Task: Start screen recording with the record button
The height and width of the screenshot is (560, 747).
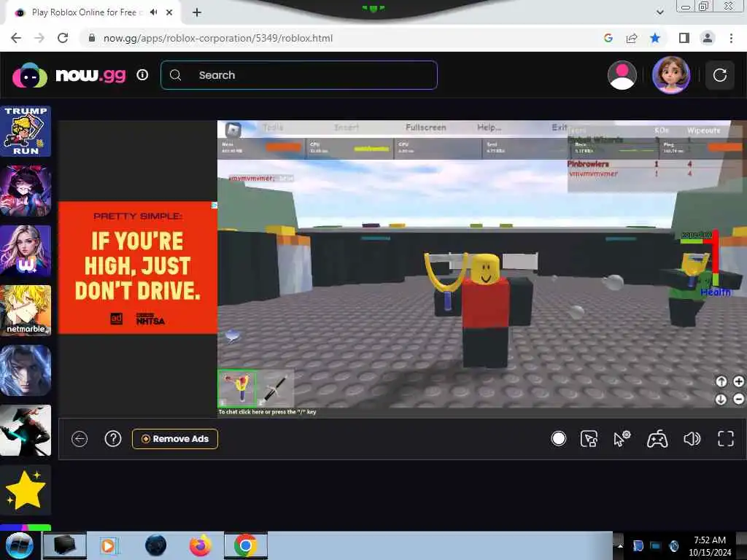Action: [558, 438]
